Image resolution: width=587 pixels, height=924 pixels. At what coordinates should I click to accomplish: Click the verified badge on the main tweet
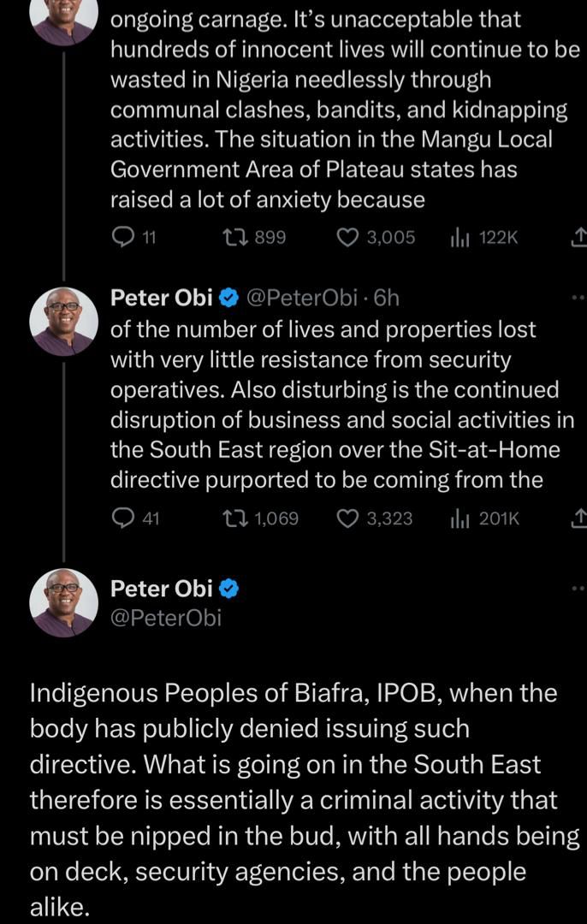(229, 589)
